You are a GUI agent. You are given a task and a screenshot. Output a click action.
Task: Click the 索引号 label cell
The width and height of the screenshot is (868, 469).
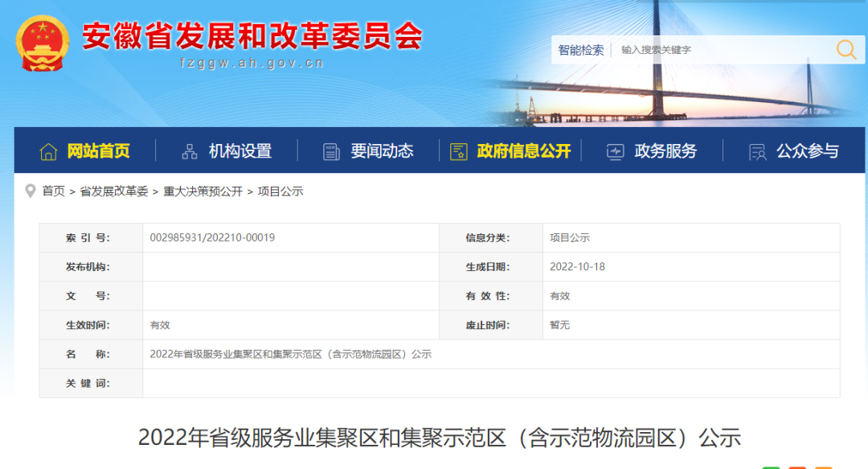[91, 238]
